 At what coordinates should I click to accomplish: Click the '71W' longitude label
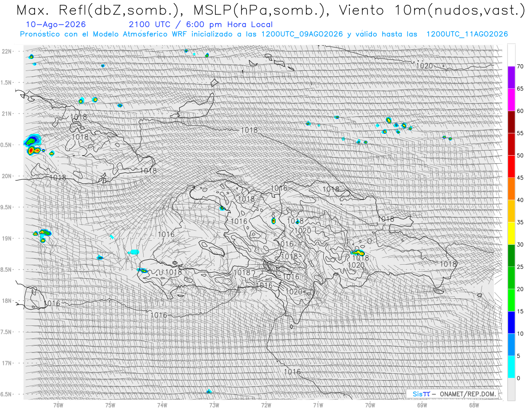click(318, 405)
